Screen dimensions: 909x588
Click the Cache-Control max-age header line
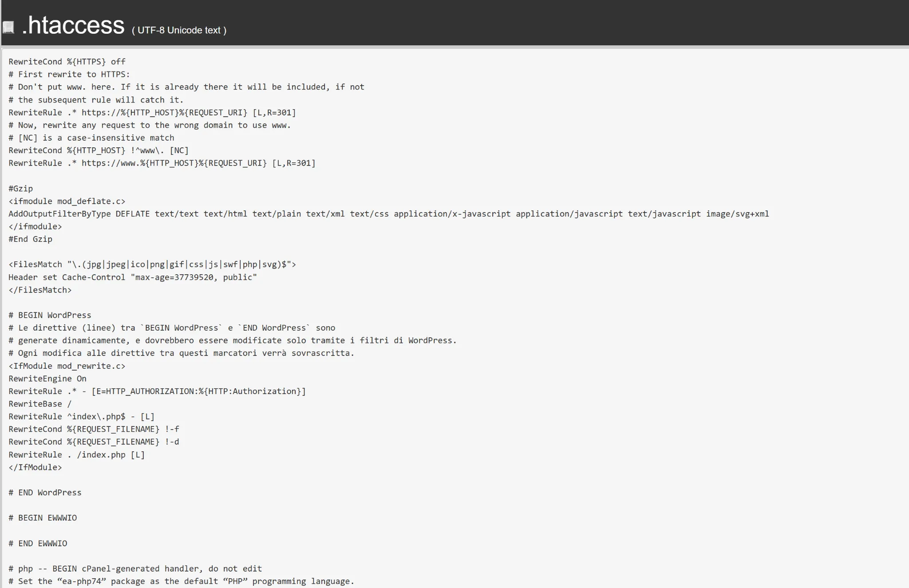[x=133, y=277]
